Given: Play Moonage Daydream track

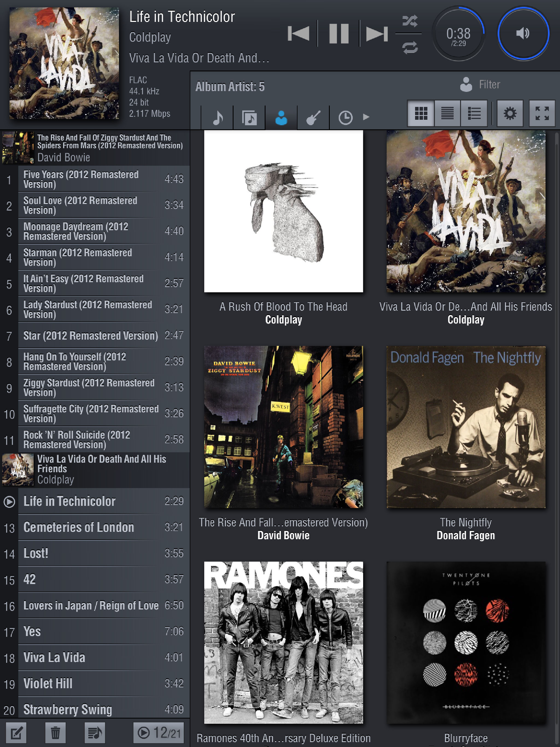Looking at the screenshot, I should coord(95,231).
